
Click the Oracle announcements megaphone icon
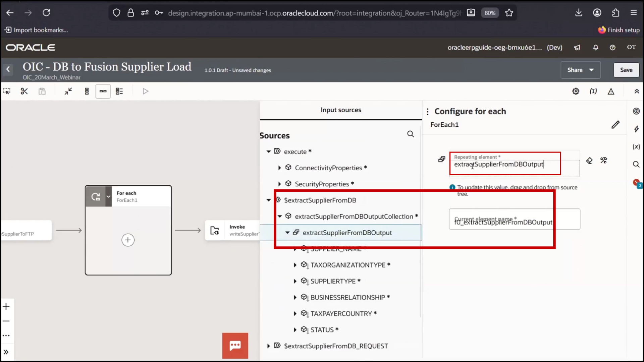[577, 48]
